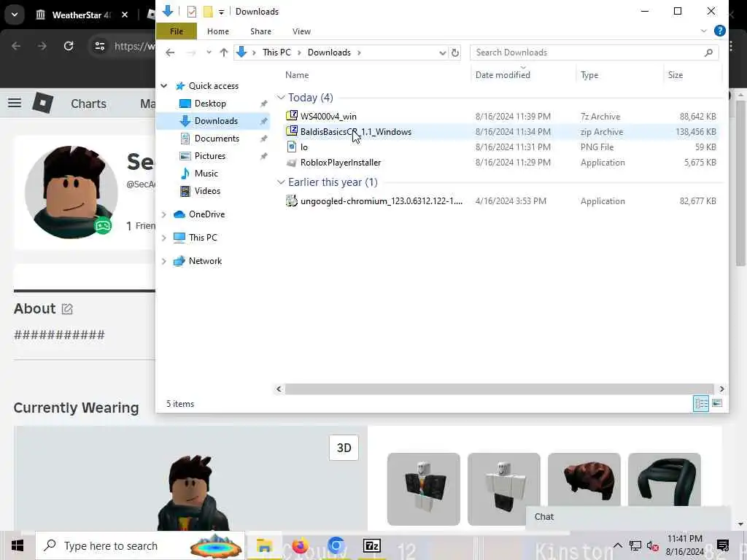Image resolution: width=747 pixels, height=560 pixels.
Task: Open the recent locations dropdown arrow
Action: (x=209, y=52)
